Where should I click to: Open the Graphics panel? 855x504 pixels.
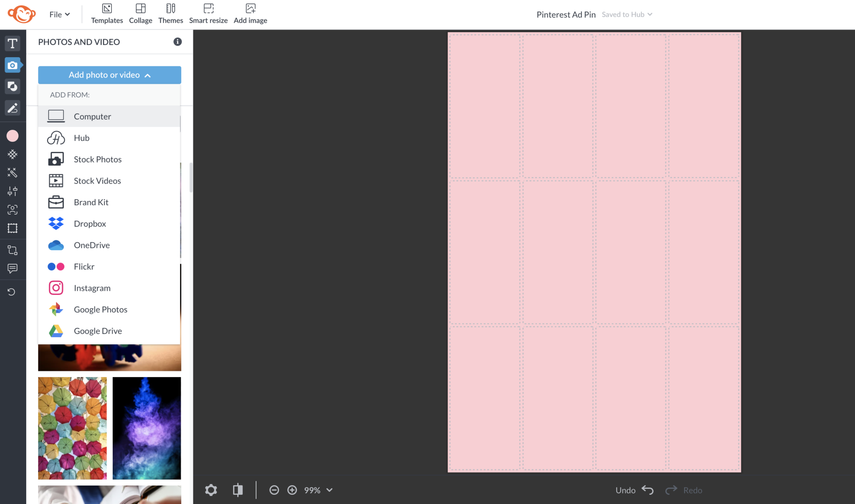[x=13, y=86]
